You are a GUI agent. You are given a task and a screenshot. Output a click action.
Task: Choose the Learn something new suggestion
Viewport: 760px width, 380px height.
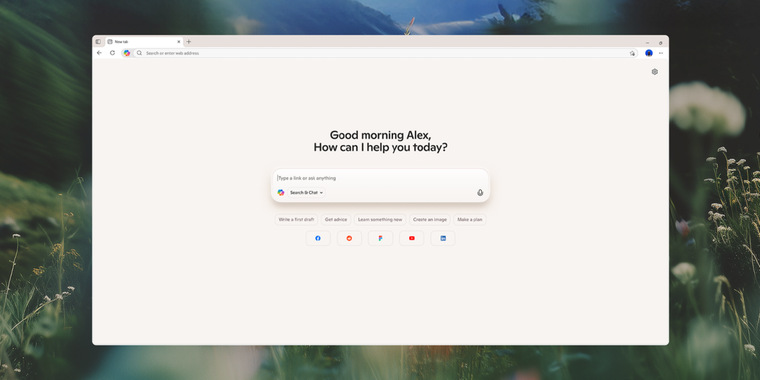pyautogui.click(x=380, y=220)
